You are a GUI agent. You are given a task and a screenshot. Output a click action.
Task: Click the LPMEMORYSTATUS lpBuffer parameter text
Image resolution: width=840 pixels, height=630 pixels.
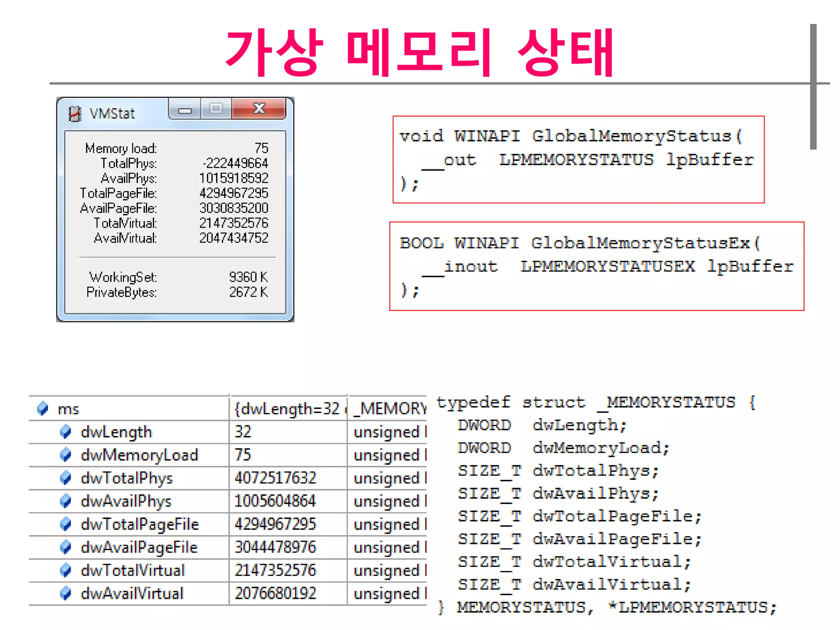(x=626, y=160)
